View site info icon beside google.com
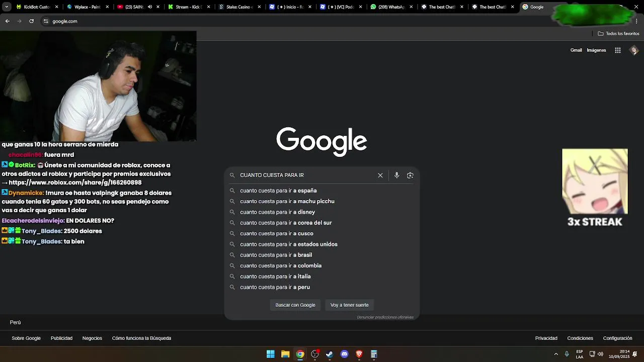The image size is (644, 362). [46, 21]
